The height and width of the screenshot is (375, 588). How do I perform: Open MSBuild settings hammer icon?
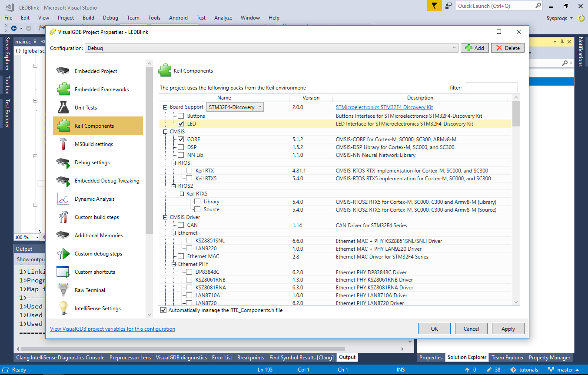pos(63,144)
